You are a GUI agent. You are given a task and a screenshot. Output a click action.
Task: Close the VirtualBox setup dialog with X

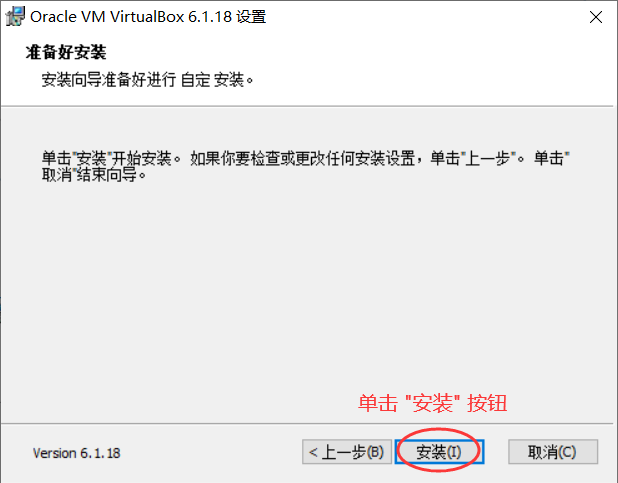point(596,17)
